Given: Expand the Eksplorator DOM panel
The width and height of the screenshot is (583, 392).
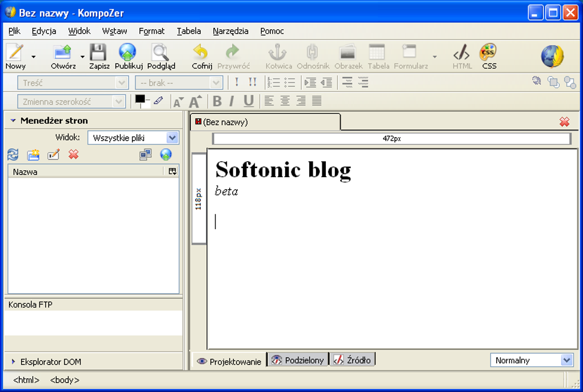Looking at the screenshot, I should coord(13,362).
